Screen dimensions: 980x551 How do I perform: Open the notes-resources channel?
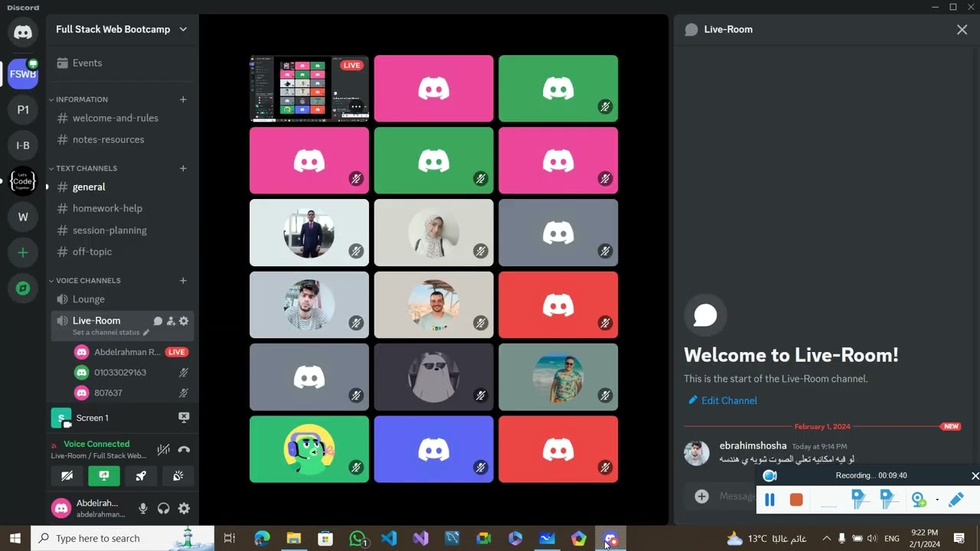[x=122, y=139]
